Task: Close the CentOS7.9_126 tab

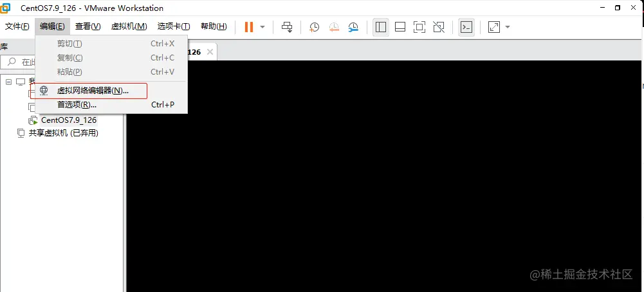Action: click(210, 51)
